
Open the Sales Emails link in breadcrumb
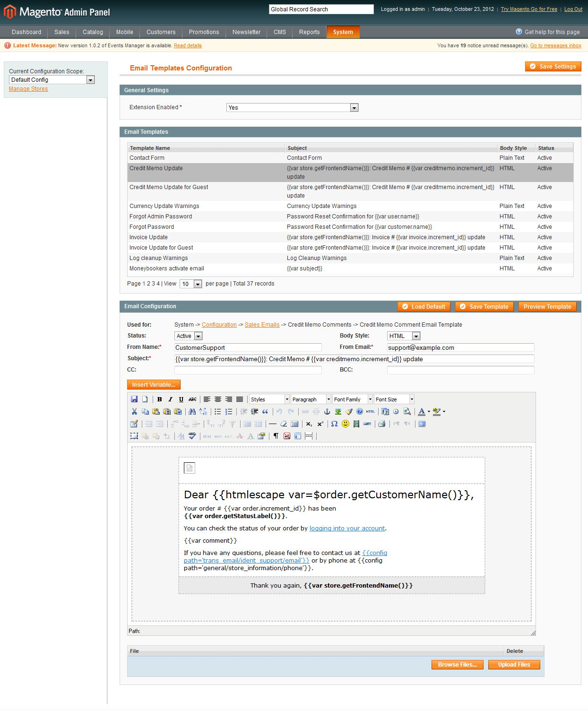click(x=262, y=324)
